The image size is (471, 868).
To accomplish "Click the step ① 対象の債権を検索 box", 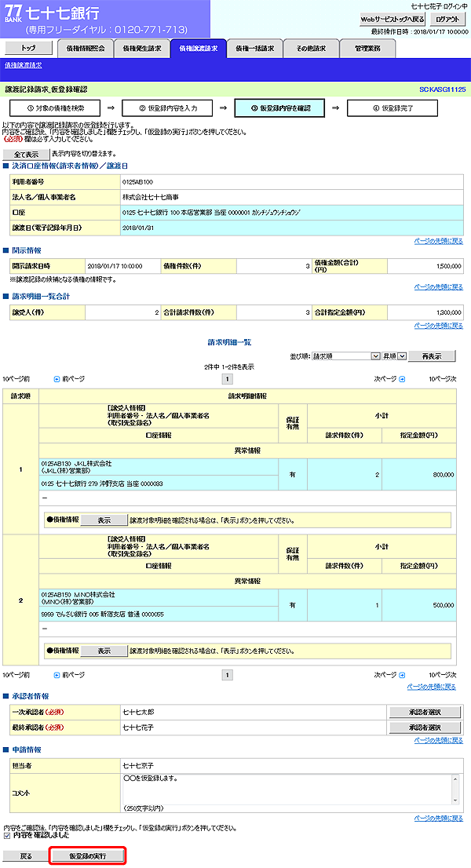I will pos(55,108).
